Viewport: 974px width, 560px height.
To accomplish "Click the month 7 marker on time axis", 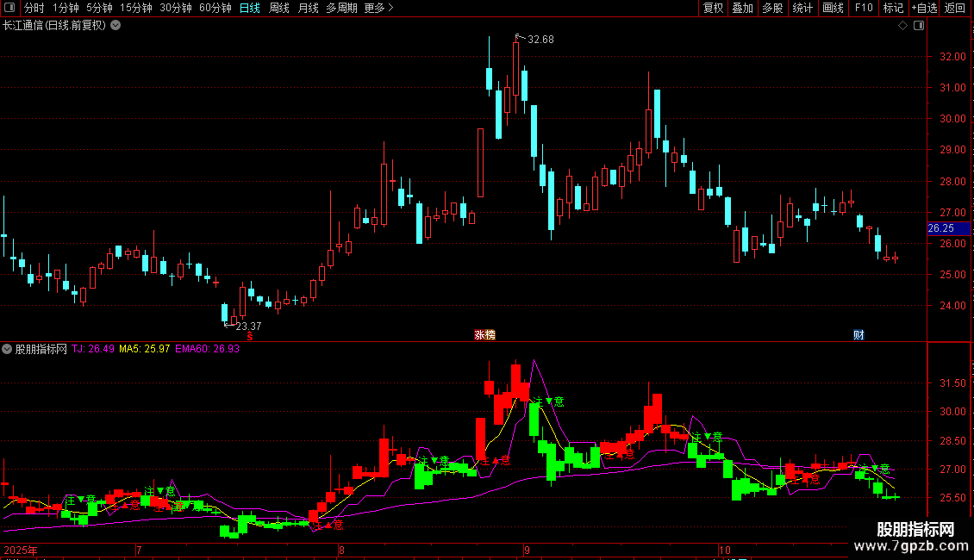I will (139, 550).
